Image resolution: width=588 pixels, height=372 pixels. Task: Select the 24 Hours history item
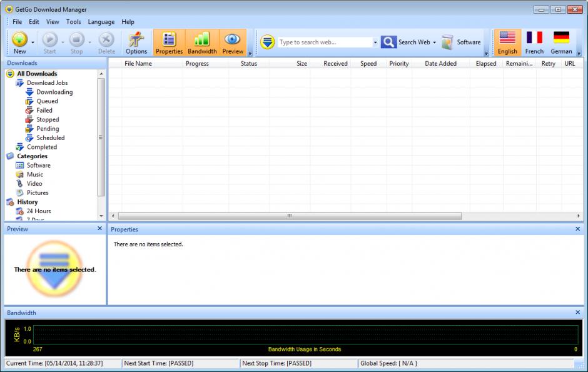[39, 211]
